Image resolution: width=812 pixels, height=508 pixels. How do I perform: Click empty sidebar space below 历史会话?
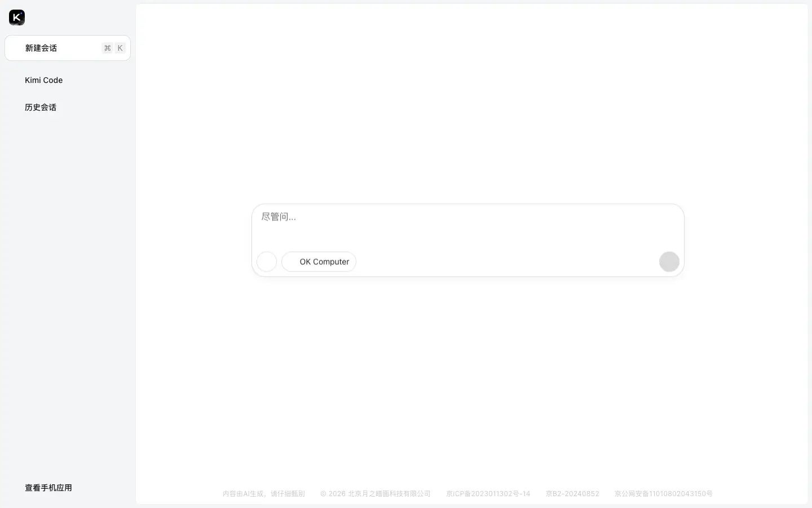(68, 282)
